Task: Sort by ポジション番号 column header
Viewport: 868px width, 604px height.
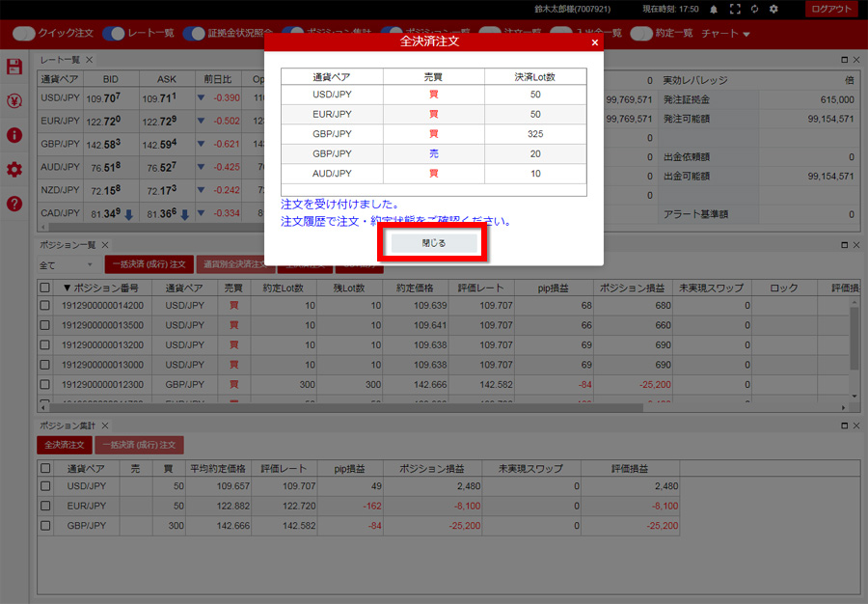Action: pos(100,288)
